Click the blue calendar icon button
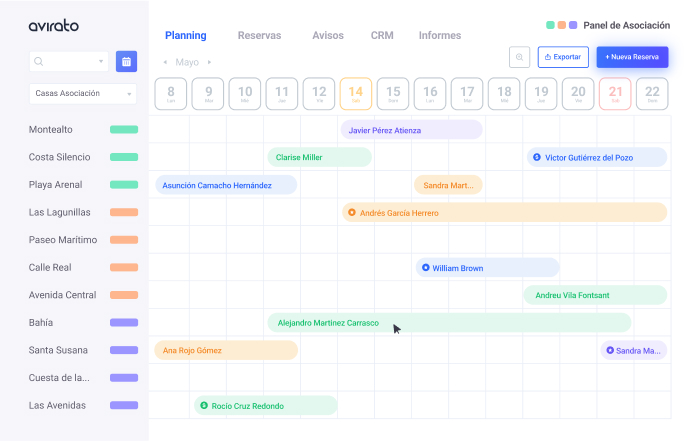Image resolution: width=700 pixels, height=441 pixels. (126, 62)
